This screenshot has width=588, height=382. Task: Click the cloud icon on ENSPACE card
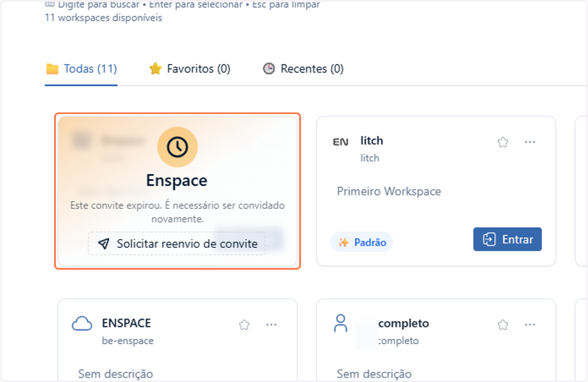tap(82, 324)
